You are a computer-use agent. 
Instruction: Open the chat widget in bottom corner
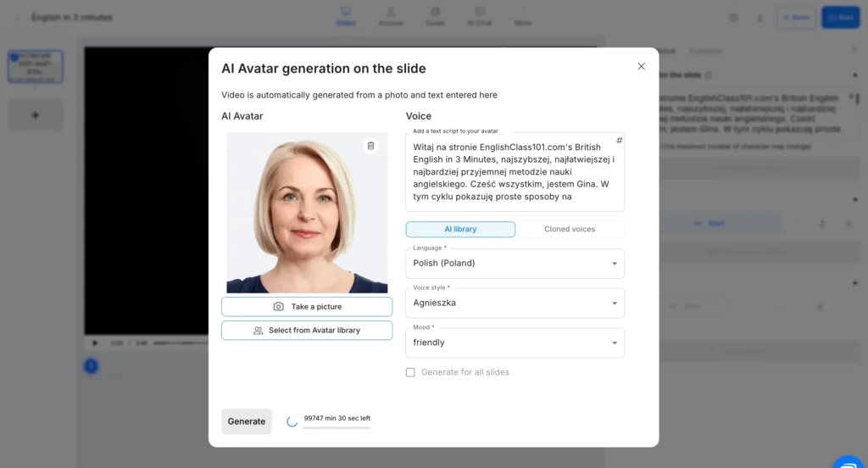click(848, 461)
